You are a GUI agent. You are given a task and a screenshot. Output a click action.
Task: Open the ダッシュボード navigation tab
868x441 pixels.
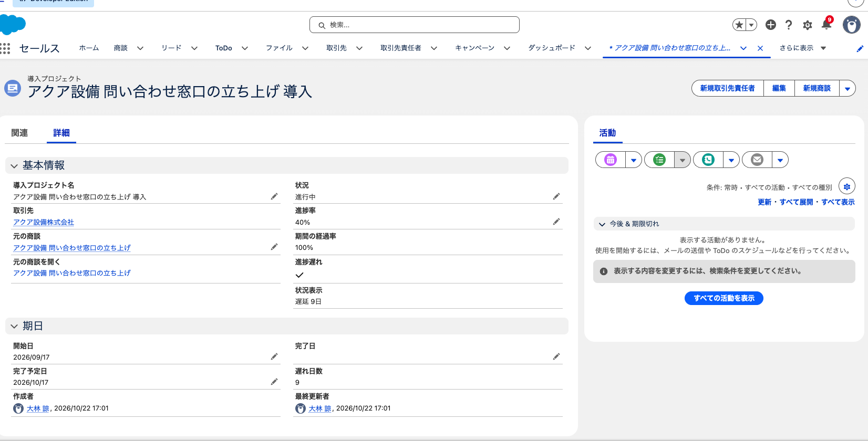tap(552, 48)
